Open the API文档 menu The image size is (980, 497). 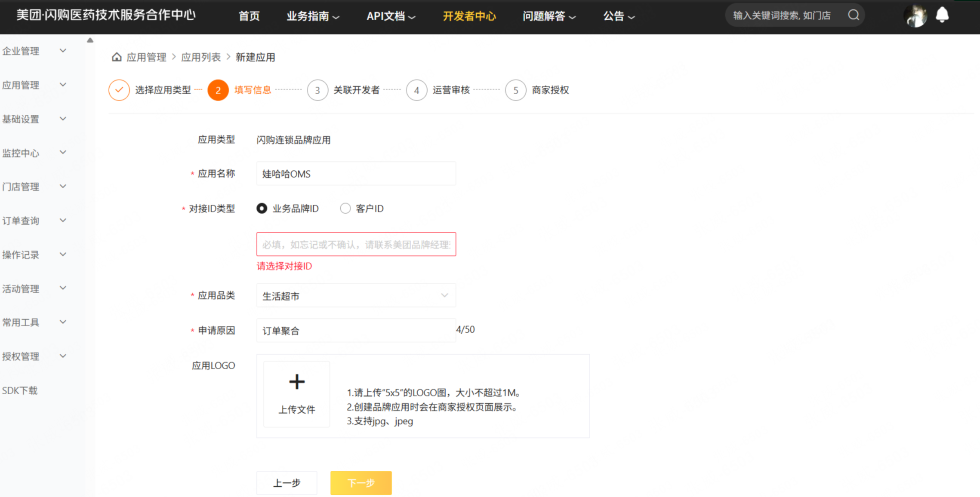click(x=390, y=16)
